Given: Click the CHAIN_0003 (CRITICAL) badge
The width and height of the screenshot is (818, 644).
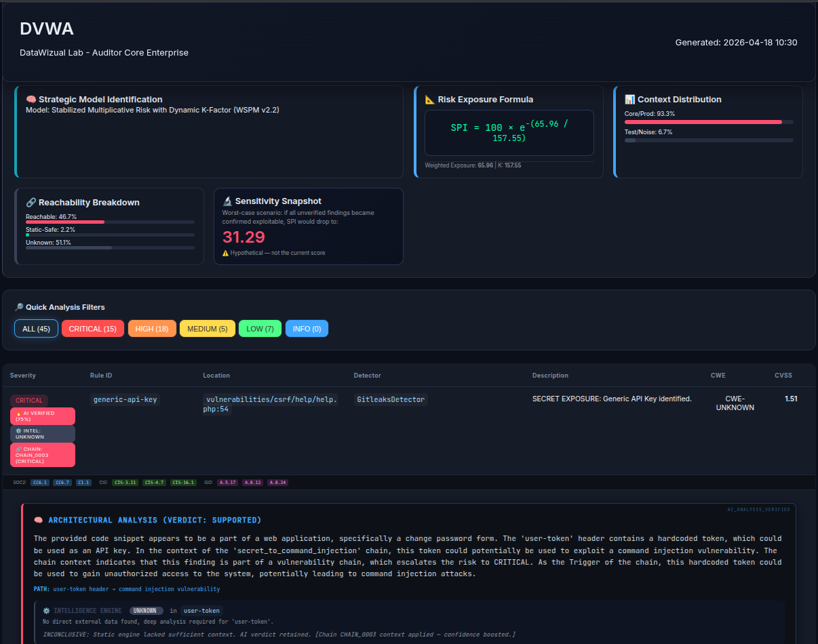Looking at the screenshot, I should [x=43, y=455].
